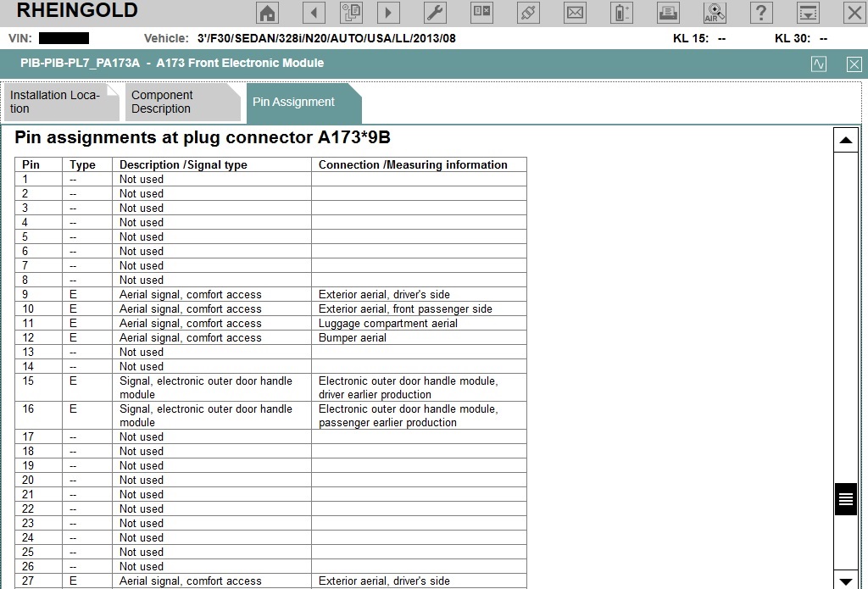This screenshot has width=868, height=589.
Task: Navigate forward with right arrow icon
Action: pyautogui.click(x=388, y=12)
